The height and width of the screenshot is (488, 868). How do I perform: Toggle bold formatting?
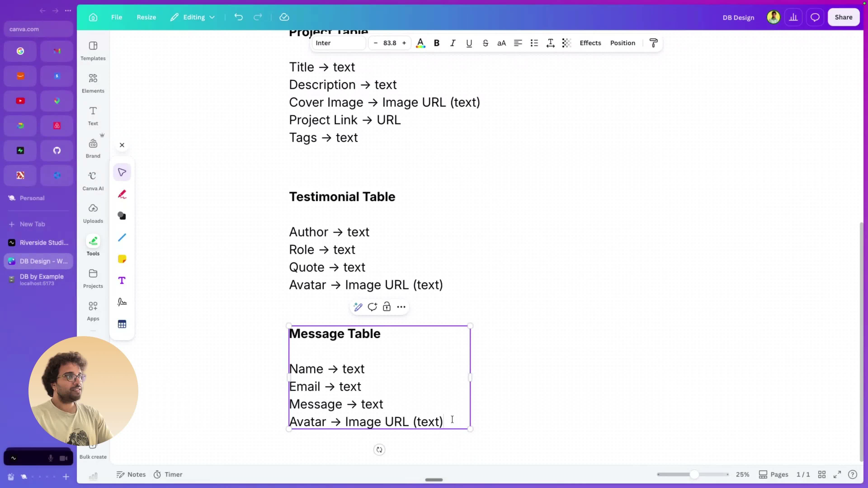click(x=437, y=43)
